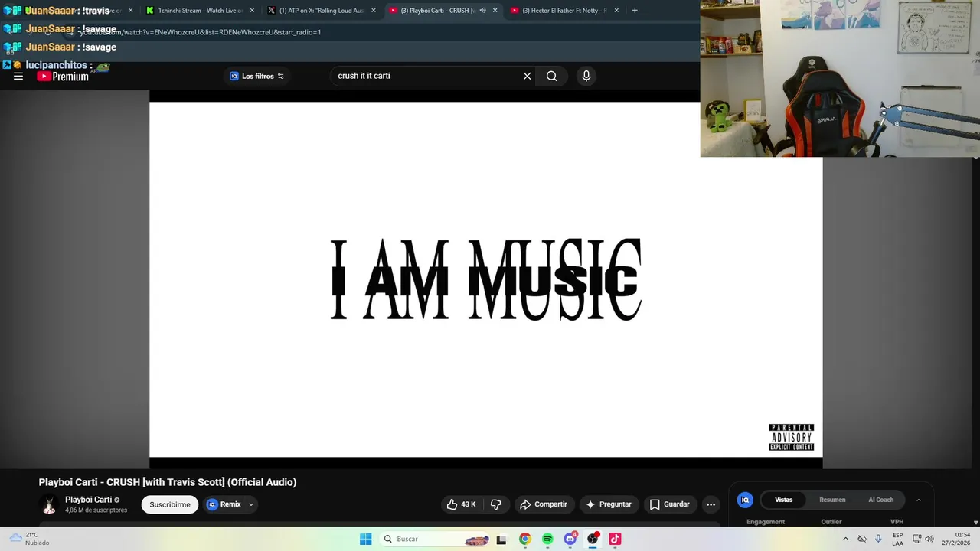Open Discord from the taskbar
980x551 pixels.
(570, 539)
